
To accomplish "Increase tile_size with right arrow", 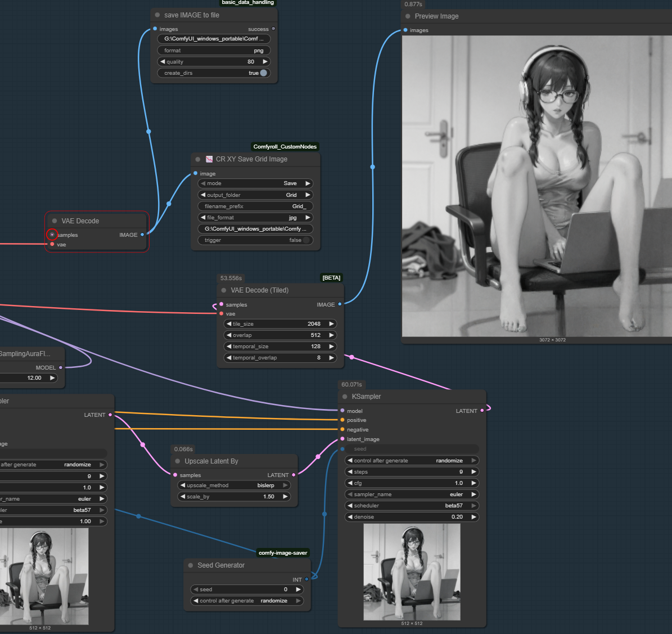I will point(331,324).
